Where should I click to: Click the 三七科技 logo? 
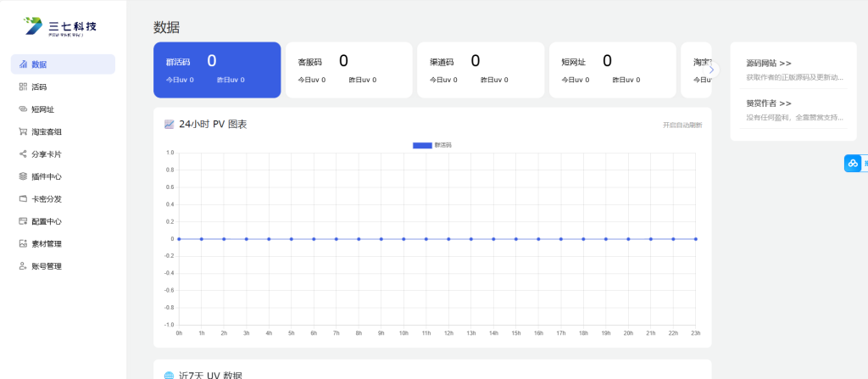tap(61, 27)
